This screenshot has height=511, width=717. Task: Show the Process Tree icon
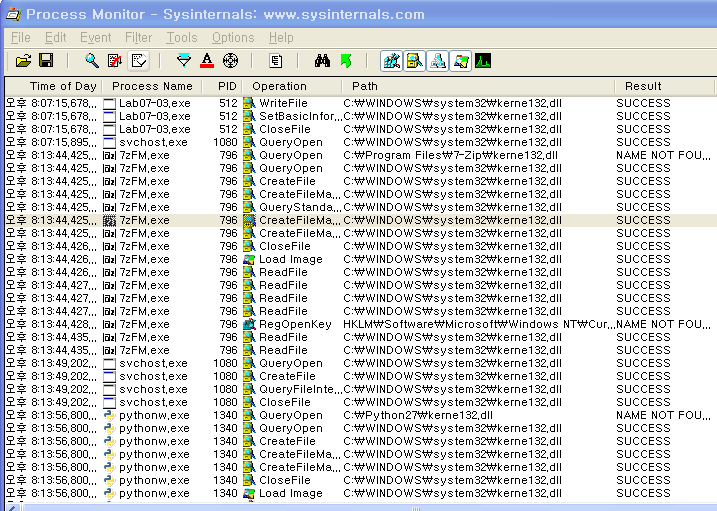click(x=275, y=60)
